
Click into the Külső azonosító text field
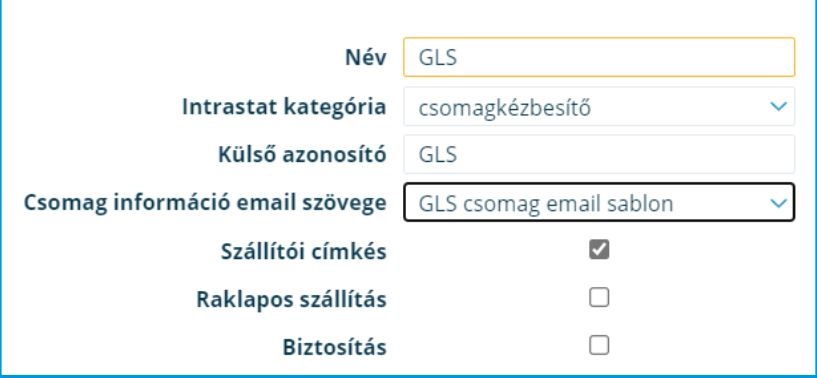[599, 154]
